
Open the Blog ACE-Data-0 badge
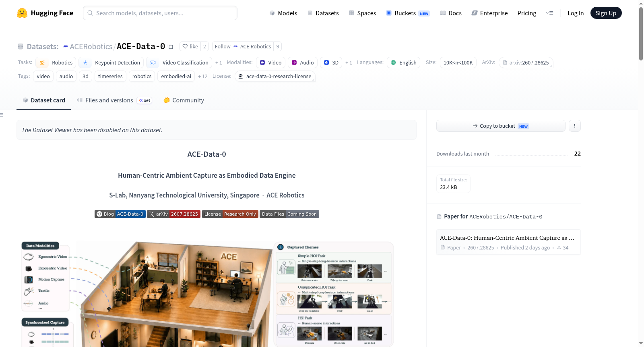pos(120,214)
